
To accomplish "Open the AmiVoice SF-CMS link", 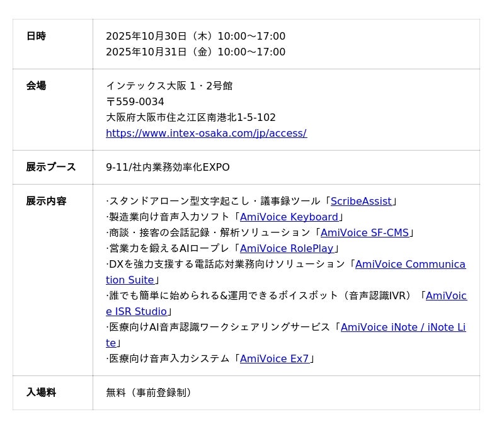I will click(365, 233).
